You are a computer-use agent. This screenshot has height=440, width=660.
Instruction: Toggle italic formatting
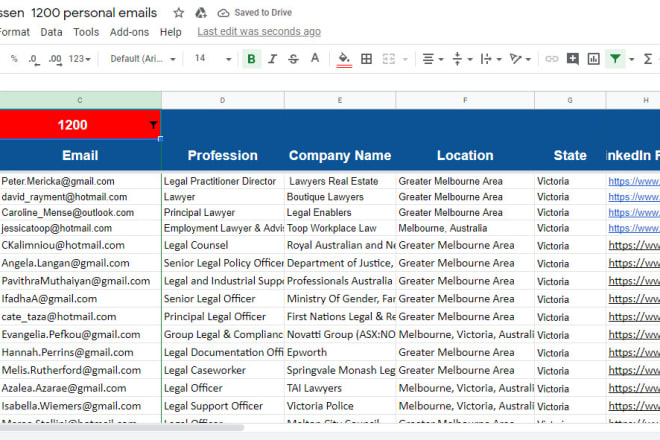[273, 59]
